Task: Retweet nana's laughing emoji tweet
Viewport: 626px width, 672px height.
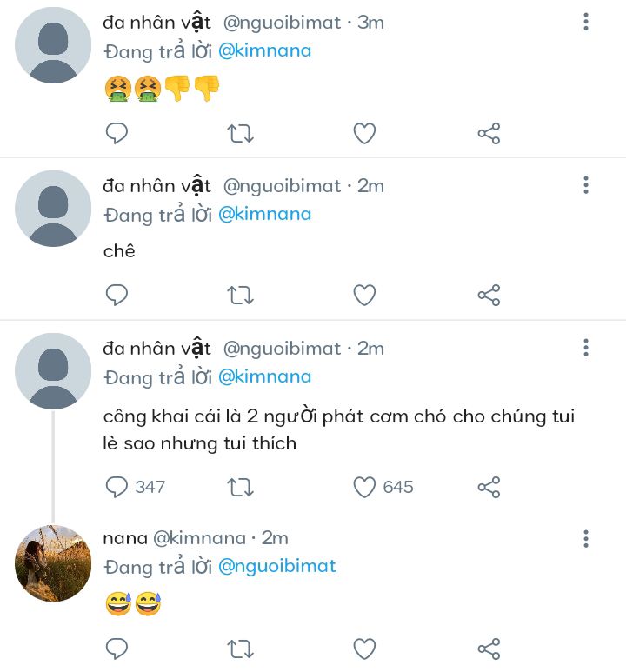Action: tap(240, 649)
